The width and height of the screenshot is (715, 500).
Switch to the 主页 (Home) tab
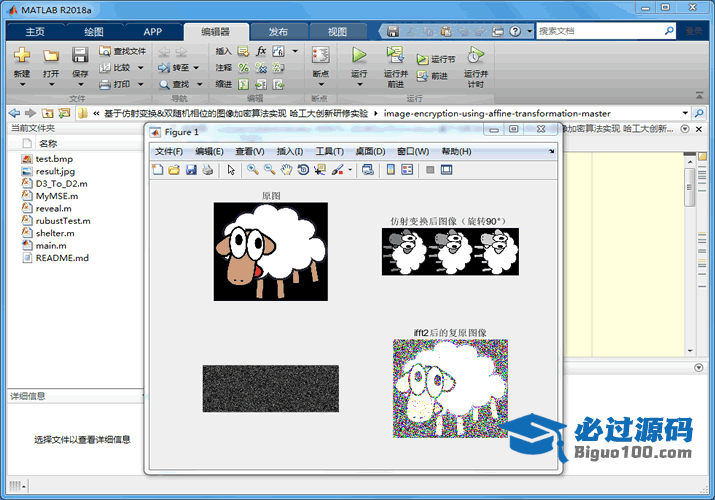[35, 31]
